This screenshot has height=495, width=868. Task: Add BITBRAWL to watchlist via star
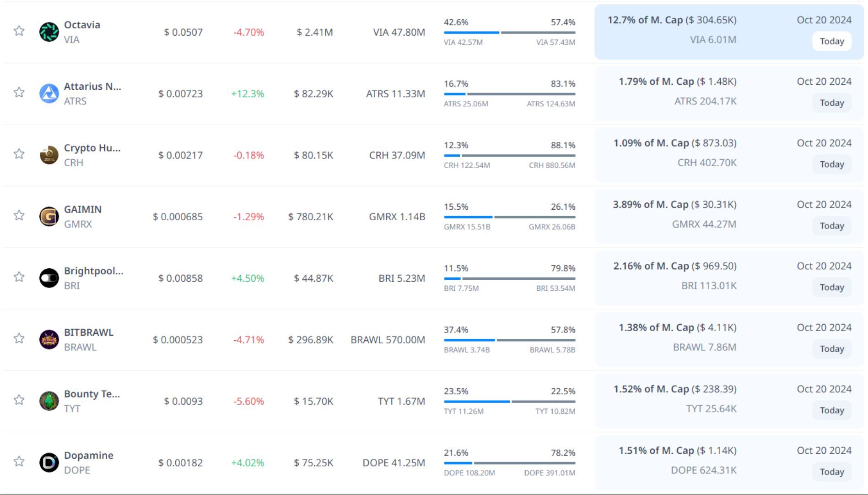pyautogui.click(x=19, y=339)
